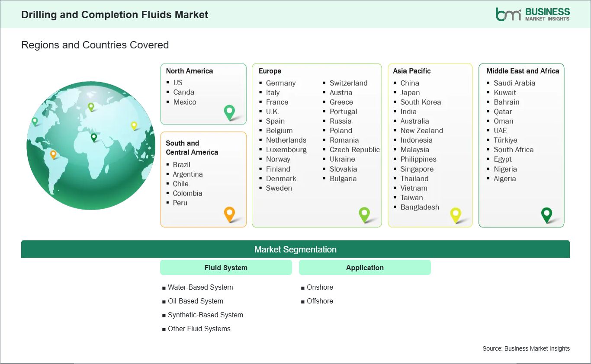Click the green Europe location pin icon
Viewport: 591px width, 364px height.
365,214
